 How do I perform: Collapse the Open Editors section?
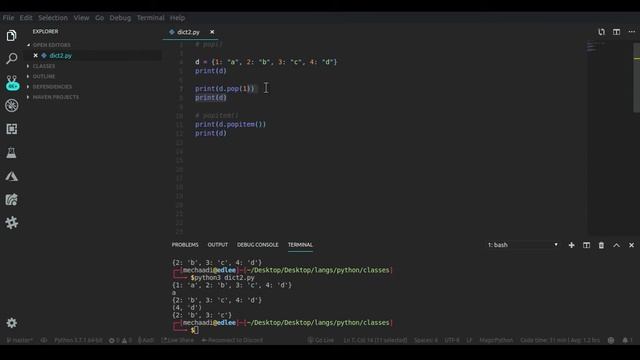click(51, 45)
